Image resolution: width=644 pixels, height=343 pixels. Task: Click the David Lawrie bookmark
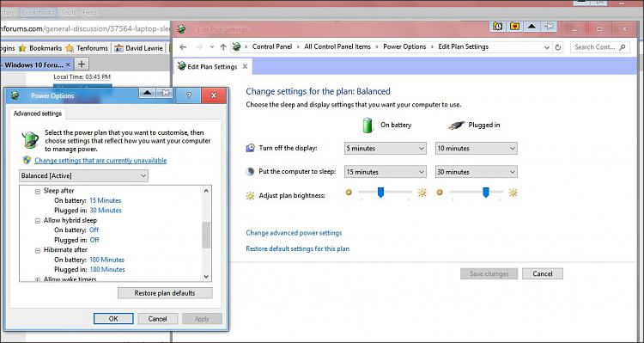(139, 48)
